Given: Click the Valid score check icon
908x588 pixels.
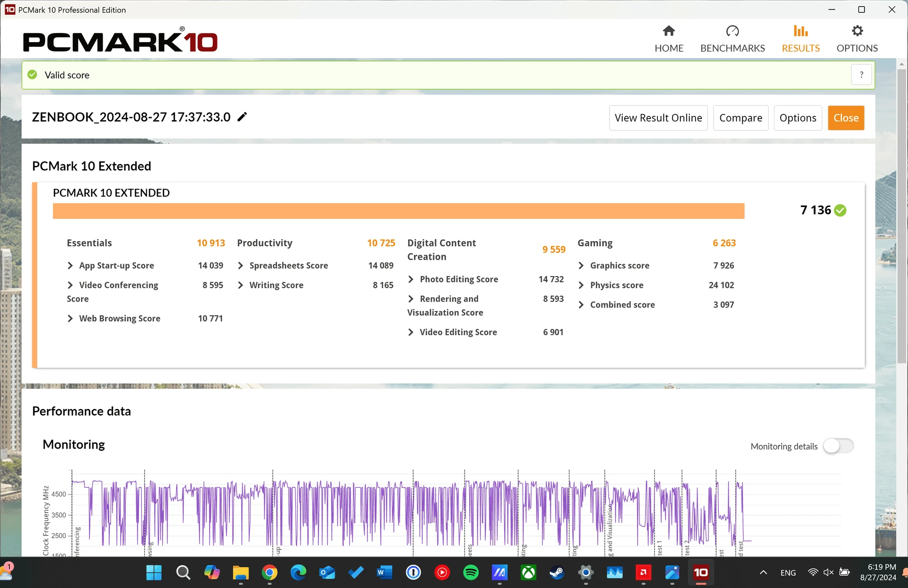Looking at the screenshot, I should [x=32, y=75].
